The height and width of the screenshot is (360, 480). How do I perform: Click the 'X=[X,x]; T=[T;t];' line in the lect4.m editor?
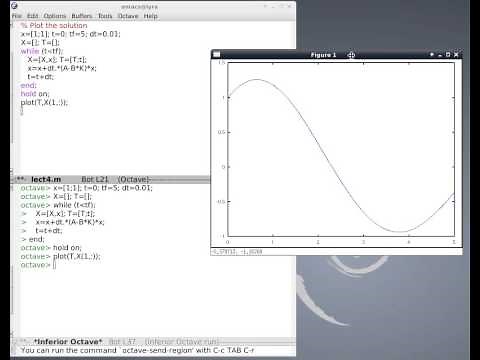(x=57, y=60)
